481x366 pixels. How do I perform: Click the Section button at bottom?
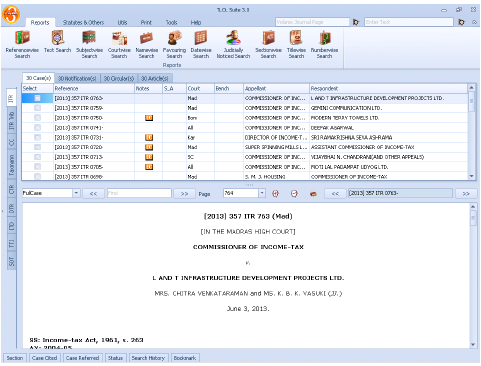(15, 358)
